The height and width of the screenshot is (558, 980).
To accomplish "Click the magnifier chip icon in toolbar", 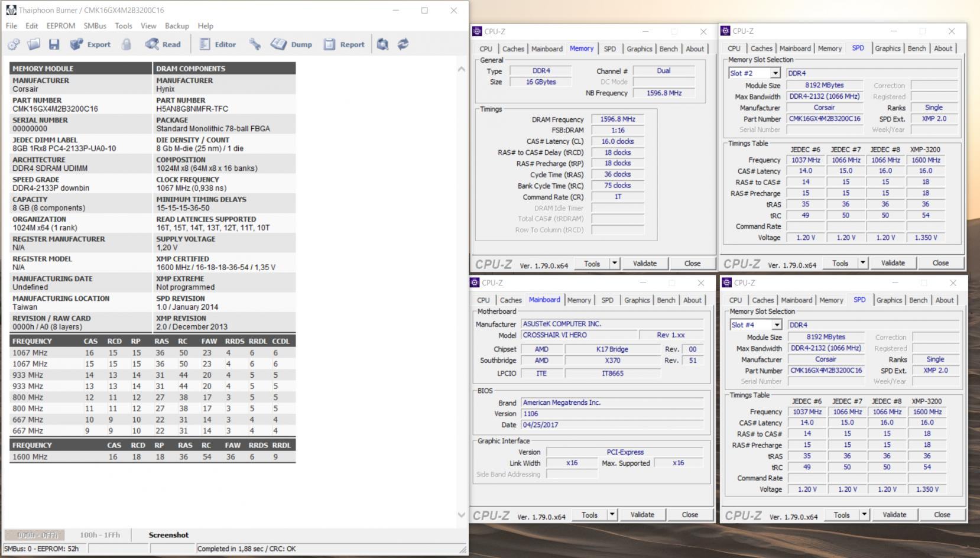I will (382, 44).
